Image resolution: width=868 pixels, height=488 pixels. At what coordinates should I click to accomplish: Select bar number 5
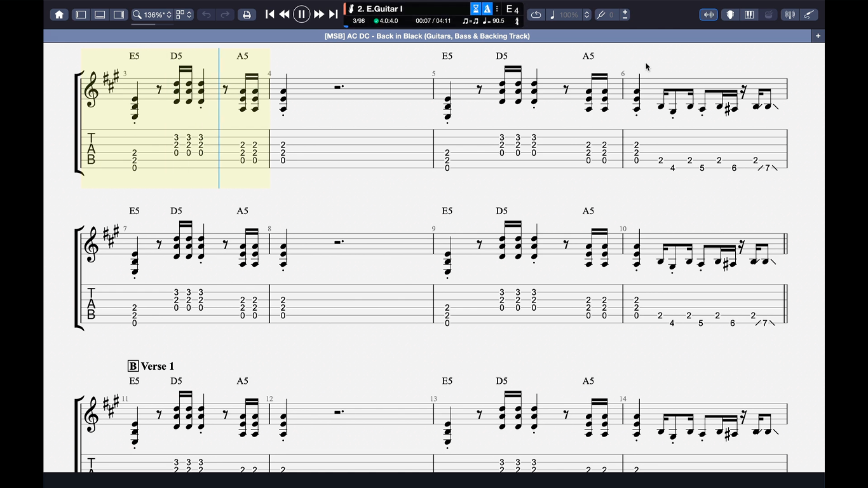[x=434, y=74]
